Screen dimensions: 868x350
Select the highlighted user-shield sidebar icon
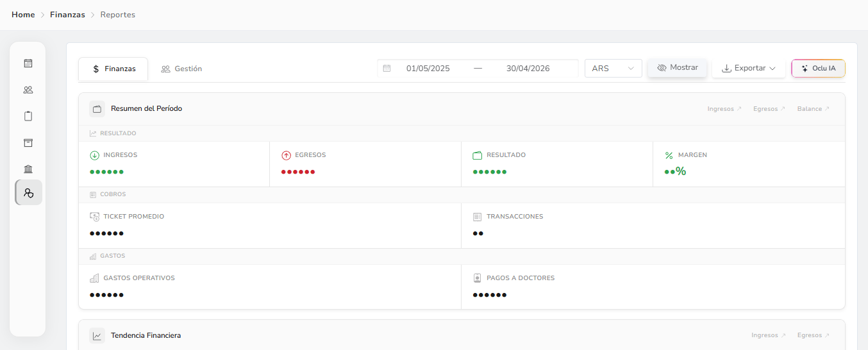(x=28, y=192)
